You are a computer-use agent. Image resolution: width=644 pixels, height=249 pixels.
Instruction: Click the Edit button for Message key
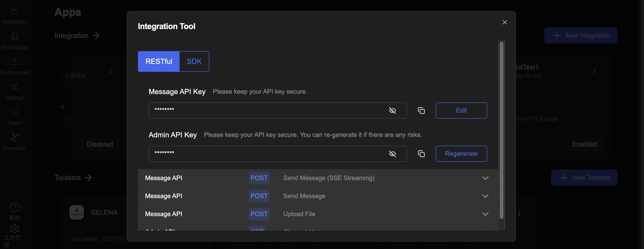pyautogui.click(x=461, y=111)
